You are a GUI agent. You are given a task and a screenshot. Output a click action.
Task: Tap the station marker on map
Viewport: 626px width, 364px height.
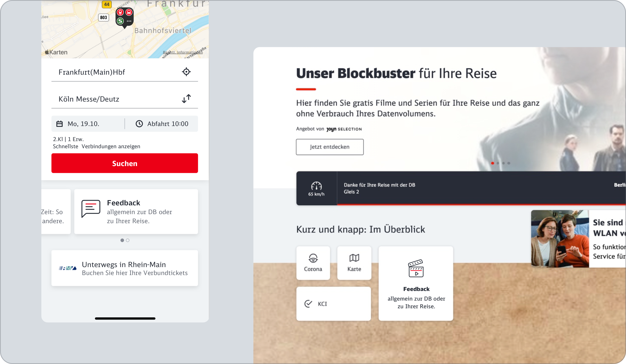pyautogui.click(x=124, y=17)
